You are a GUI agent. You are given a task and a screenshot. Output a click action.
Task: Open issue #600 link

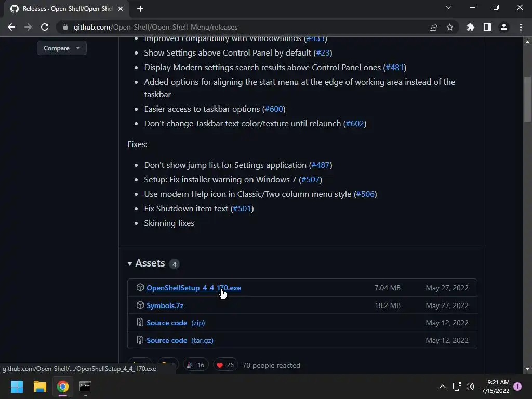pos(274,109)
